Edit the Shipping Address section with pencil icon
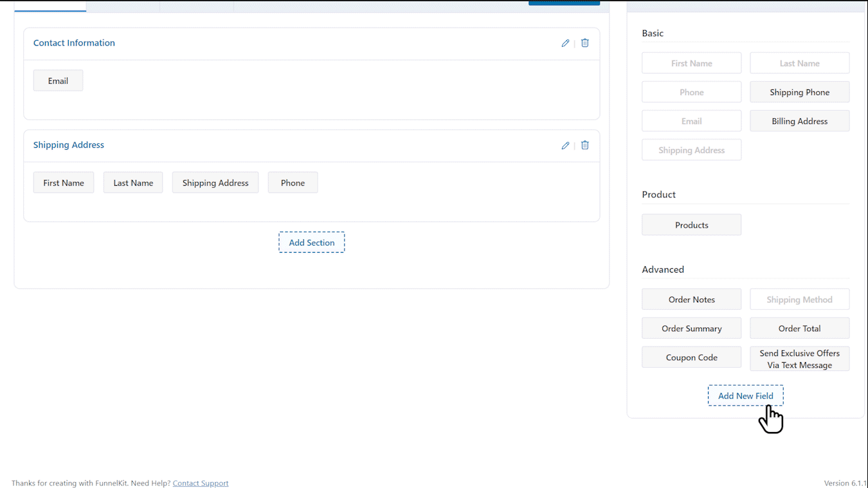The image size is (868, 488). click(565, 145)
